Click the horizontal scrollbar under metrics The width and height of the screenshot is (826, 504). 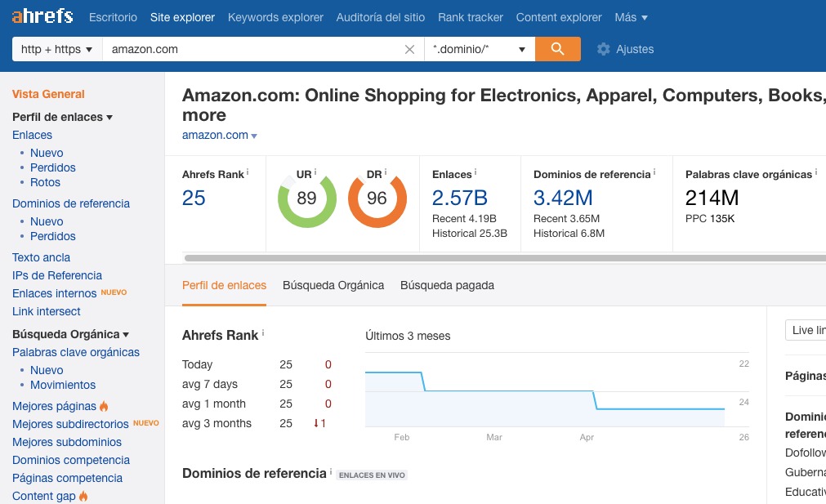505,258
